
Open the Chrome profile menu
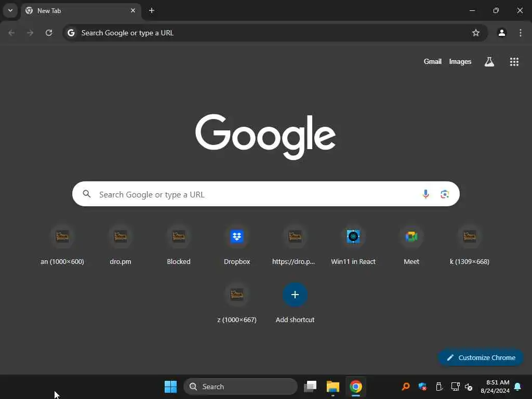coord(502,33)
